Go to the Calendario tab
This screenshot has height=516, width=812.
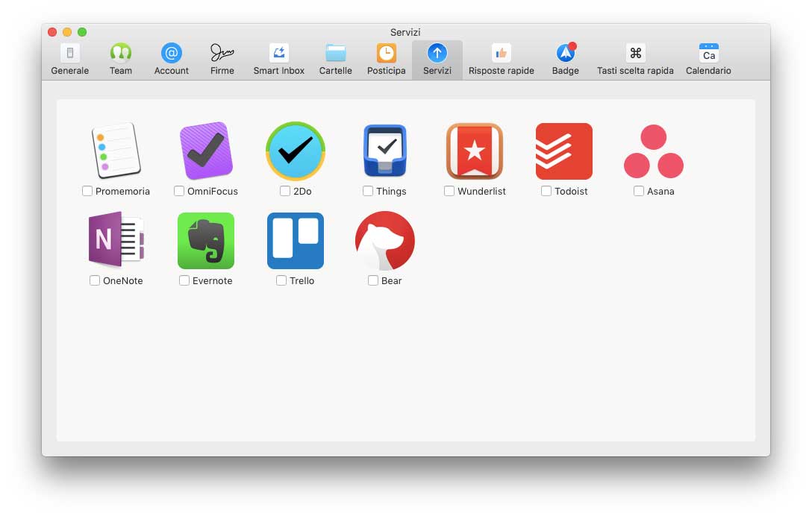point(708,60)
